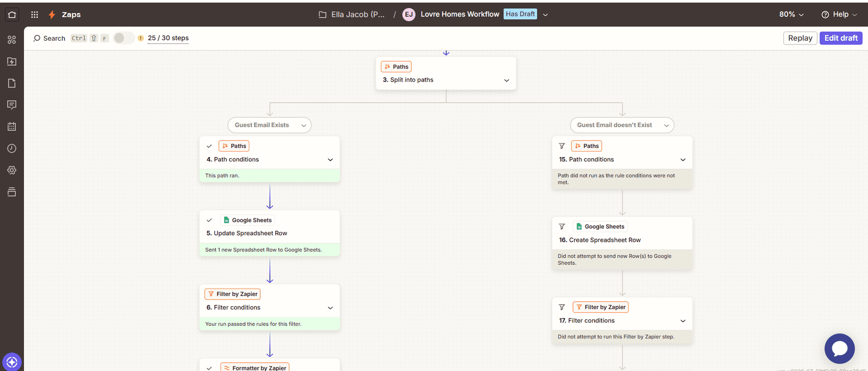Click the folder icon beside Ella Jacob
The width and height of the screenshot is (868, 371).
pos(323,15)
